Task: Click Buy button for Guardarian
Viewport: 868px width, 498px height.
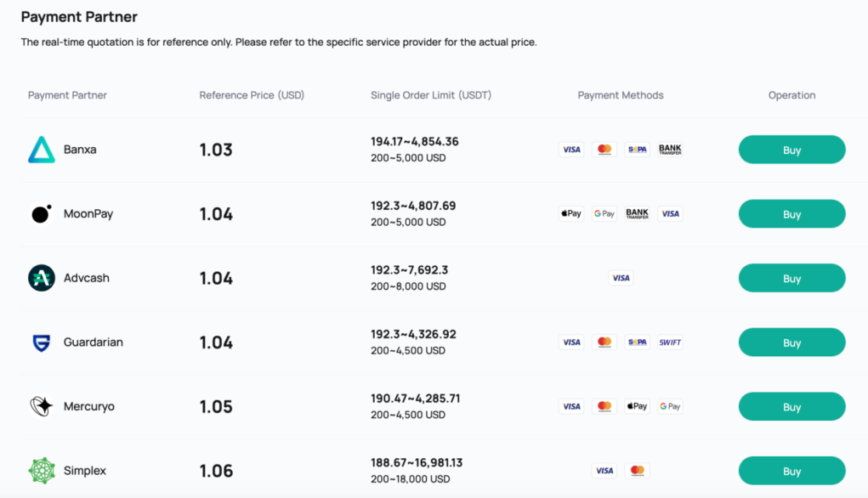Action: click(791, 342)
